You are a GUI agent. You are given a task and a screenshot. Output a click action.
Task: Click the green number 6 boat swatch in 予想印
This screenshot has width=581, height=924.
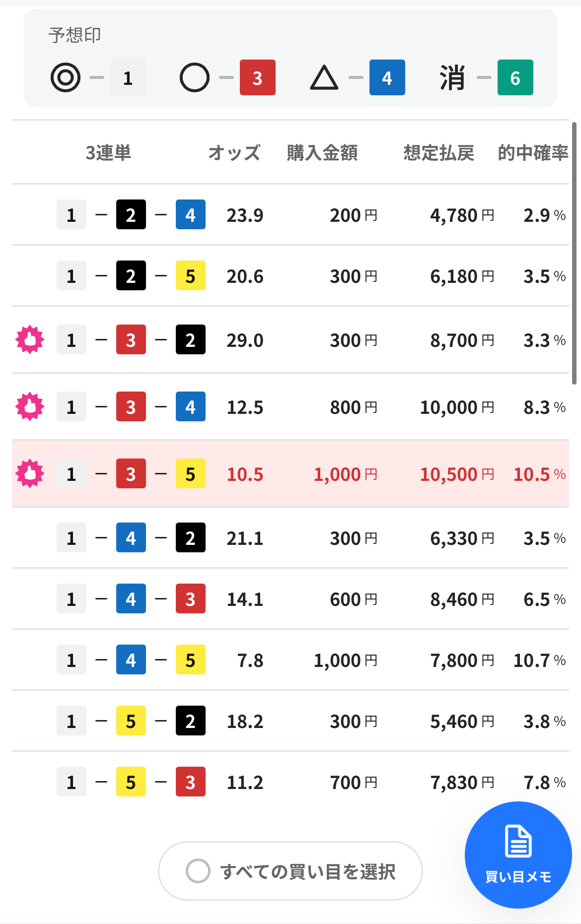pos(515,77)
